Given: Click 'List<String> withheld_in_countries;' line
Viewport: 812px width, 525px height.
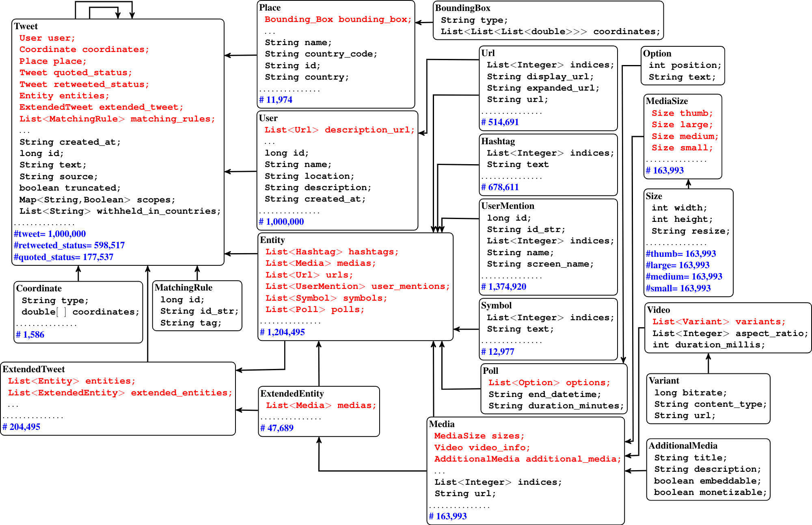Looking at the screenshot, I should click(120, 211).
